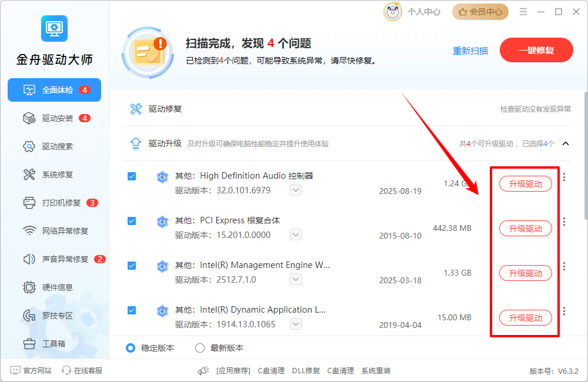Viewport: 588px width, 382px height.
Task: Open more options for Intel Dynamic Application
Action: [x=564, y=311]
